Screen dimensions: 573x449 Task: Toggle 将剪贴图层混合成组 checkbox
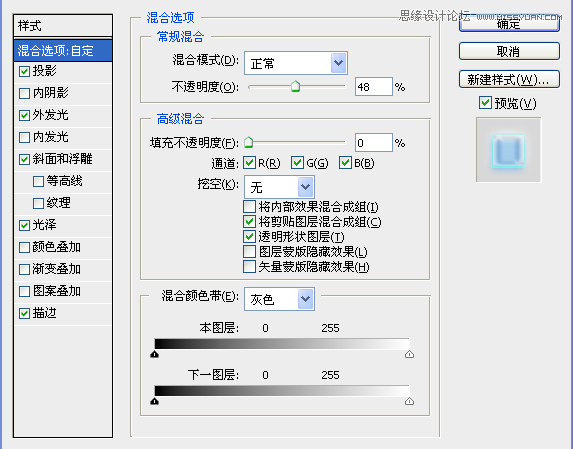point(249,221)
